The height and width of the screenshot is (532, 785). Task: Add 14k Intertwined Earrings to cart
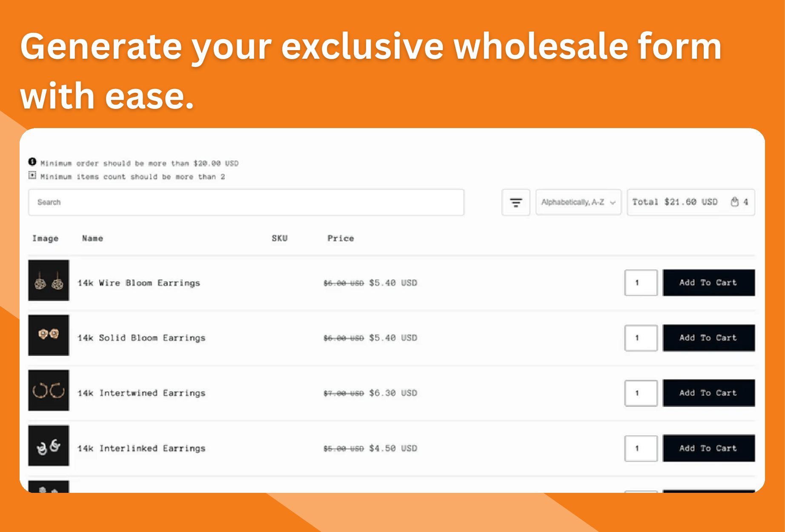tap(708, 392)
